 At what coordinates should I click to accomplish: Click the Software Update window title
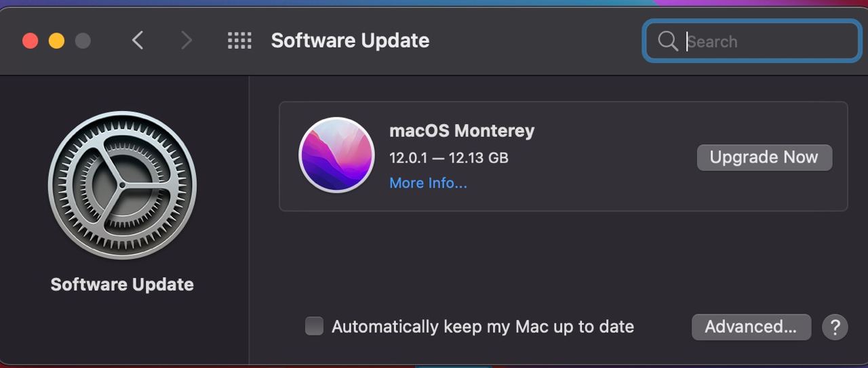350,41
